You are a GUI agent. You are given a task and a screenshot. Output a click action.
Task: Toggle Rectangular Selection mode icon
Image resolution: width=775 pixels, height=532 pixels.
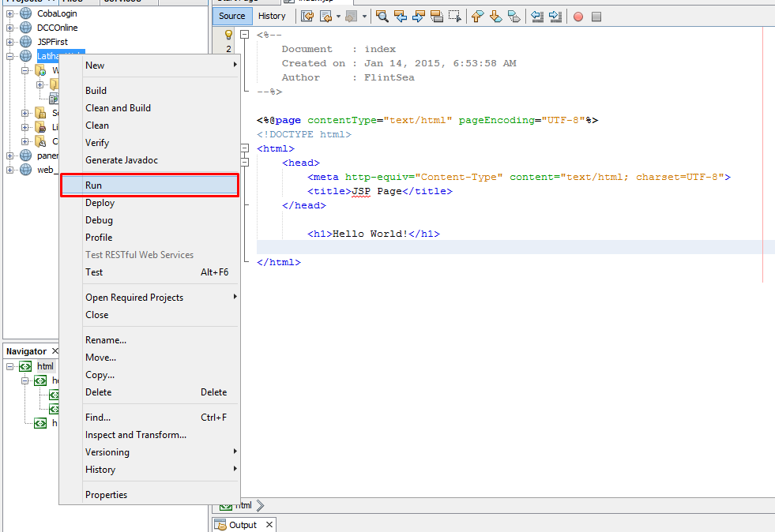(x=455, y=17)
